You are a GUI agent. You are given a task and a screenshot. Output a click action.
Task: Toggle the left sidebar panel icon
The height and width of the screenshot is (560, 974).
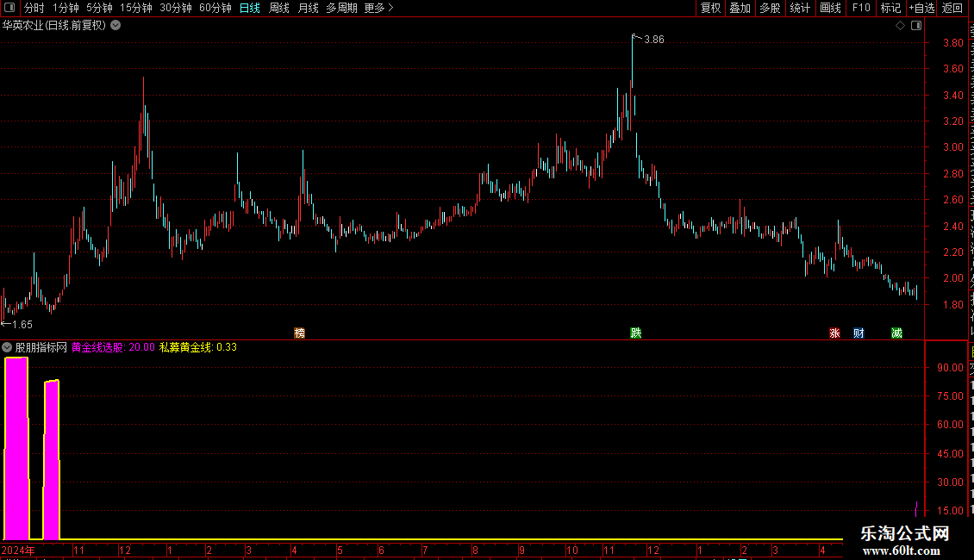point(9,8)
